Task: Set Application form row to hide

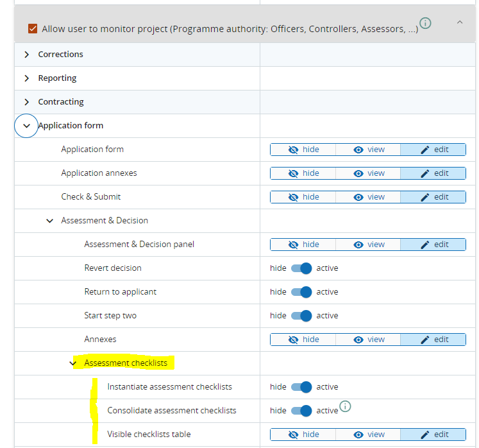Action: pyautogui.click(x=303, y=150)
